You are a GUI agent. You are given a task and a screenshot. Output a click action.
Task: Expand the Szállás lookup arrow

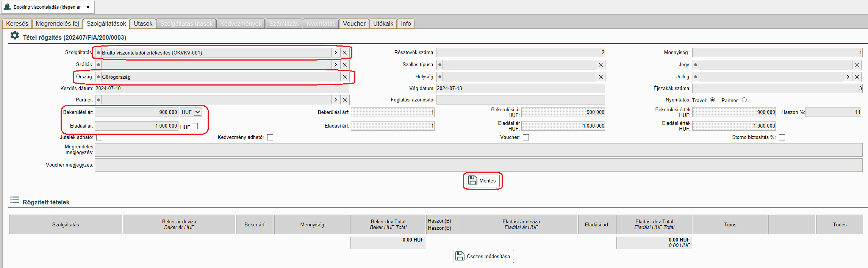(x=336, y=65)
